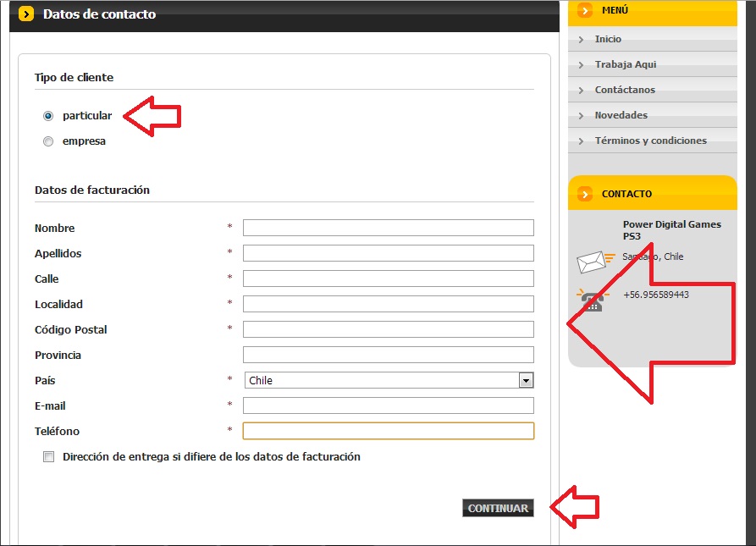Viewport: 756px width, 546px height.
Task: Click the chevron beside Inicio
Action: [581, 40]
